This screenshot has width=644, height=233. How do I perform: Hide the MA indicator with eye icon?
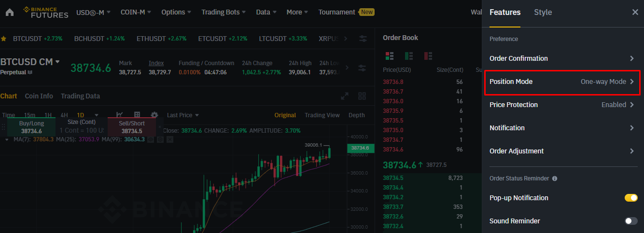point(151,139)
